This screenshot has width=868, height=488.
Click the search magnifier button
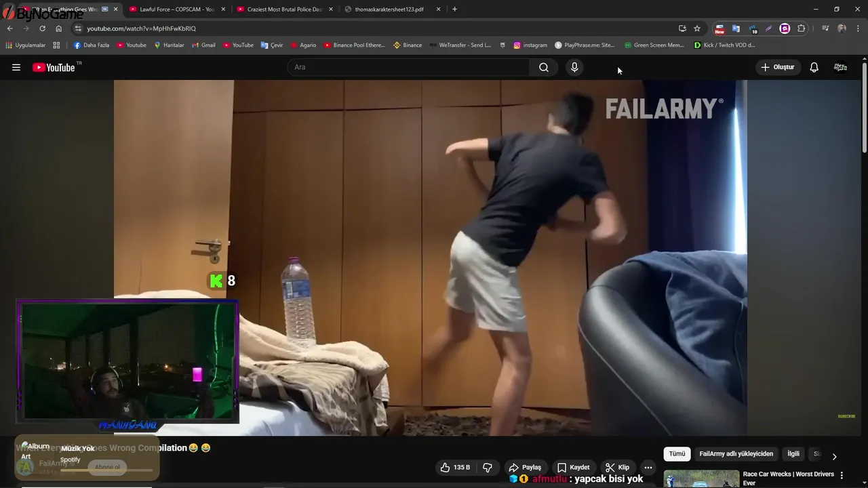(x=544, y=67)
